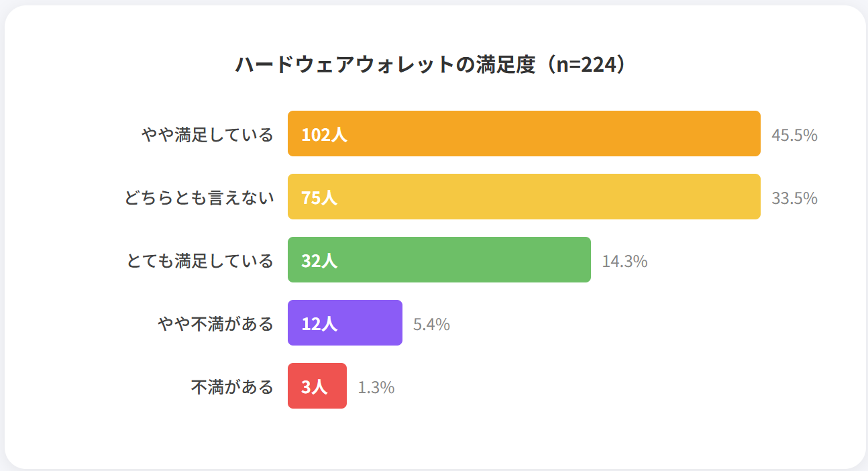The width and height of the screenshot is (868, 471).
Task: Select the とても満足している category label
Action: pos(200,261)
